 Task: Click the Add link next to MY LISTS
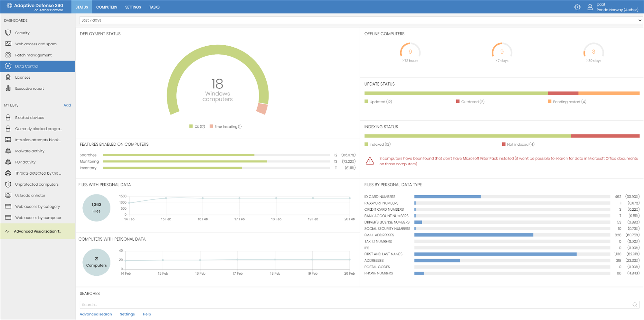[67, 105]
